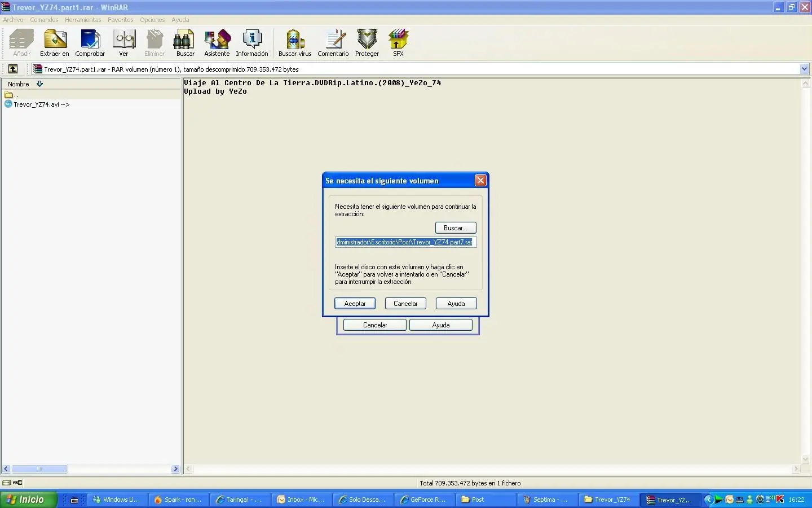
Task: Click the keyboard icon in quick launch
Action: [74, 500]
